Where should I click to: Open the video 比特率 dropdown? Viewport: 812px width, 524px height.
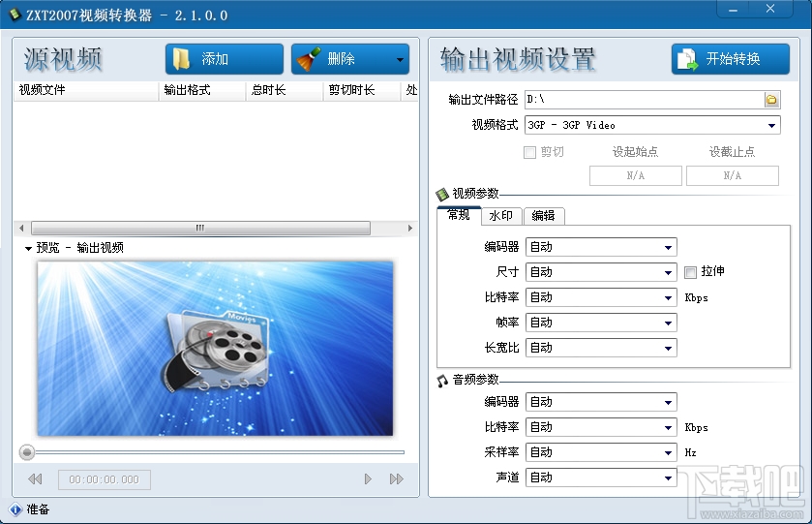601,297
